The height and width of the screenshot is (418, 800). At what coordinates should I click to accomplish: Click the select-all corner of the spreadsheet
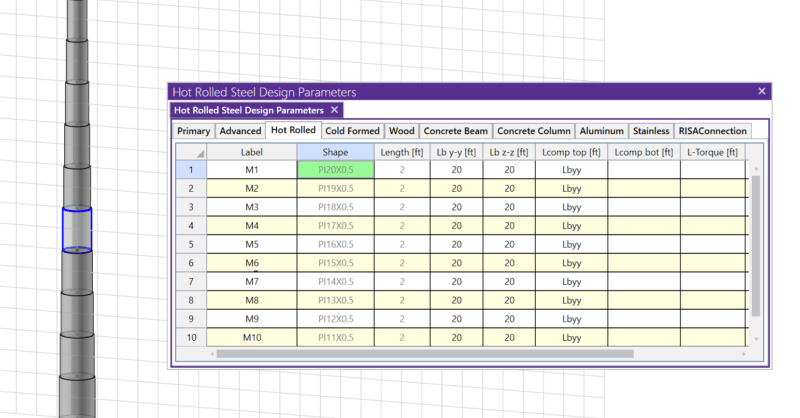(x=191, y=152)
